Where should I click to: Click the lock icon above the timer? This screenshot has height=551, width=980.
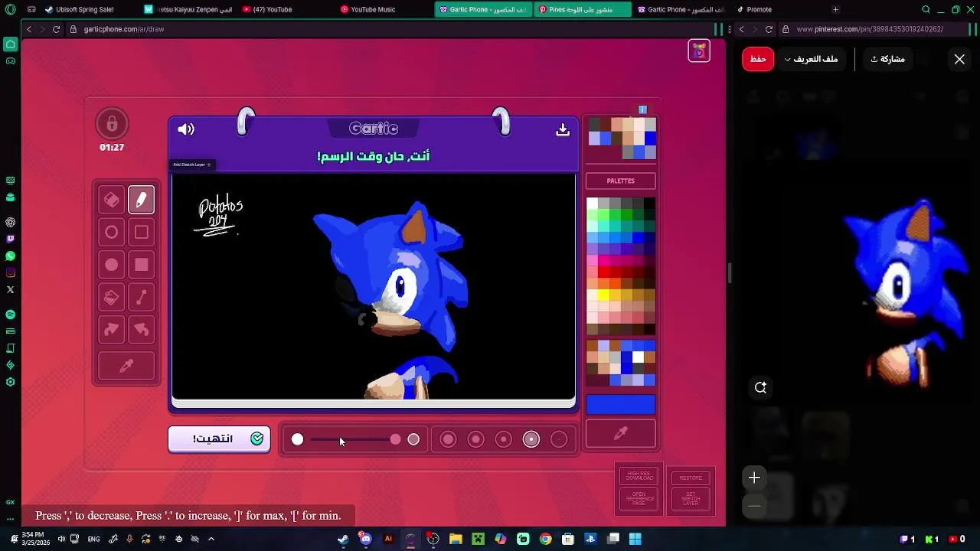pos(112,124)
